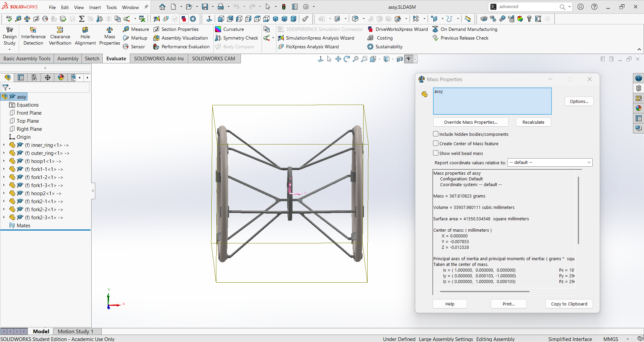The width and height of the screenshot is (644, 342).
Task: Open the Insert menu
Action: (x=95, y=7)
